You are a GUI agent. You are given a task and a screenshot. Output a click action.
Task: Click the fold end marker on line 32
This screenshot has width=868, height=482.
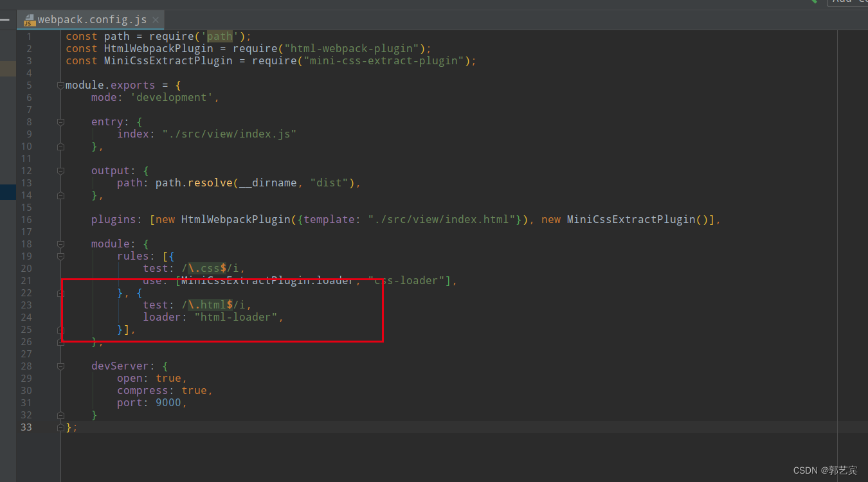click(60, 415)
